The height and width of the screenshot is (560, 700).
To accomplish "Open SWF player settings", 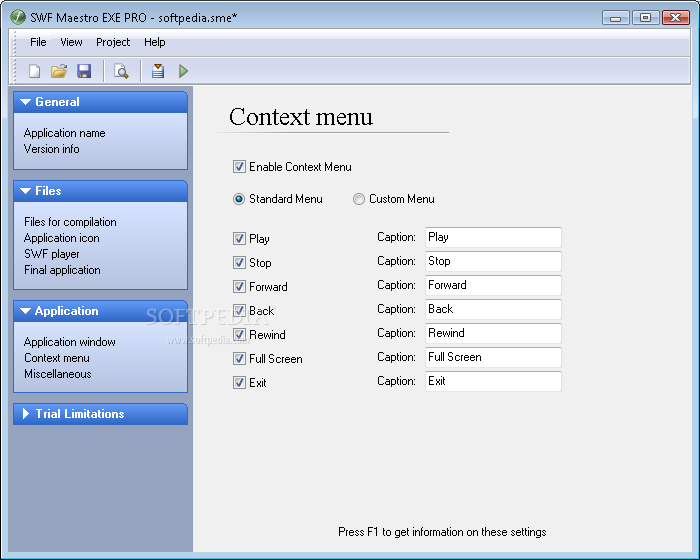I will [52, 254].
